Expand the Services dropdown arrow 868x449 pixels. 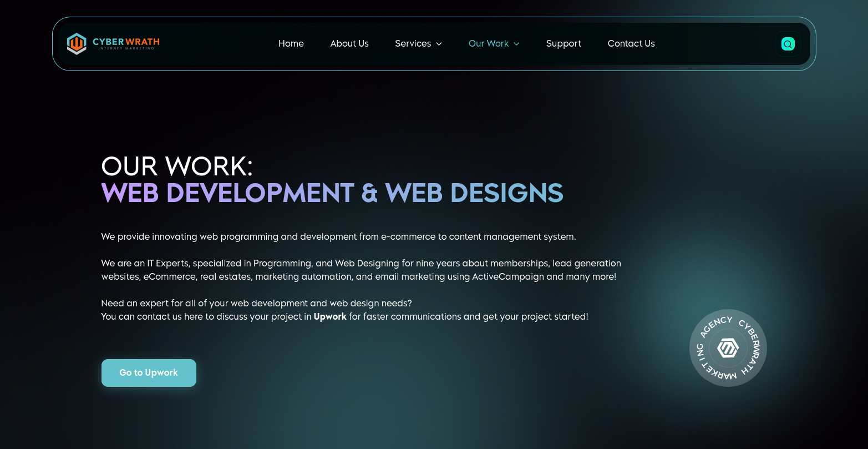(439, 44)
